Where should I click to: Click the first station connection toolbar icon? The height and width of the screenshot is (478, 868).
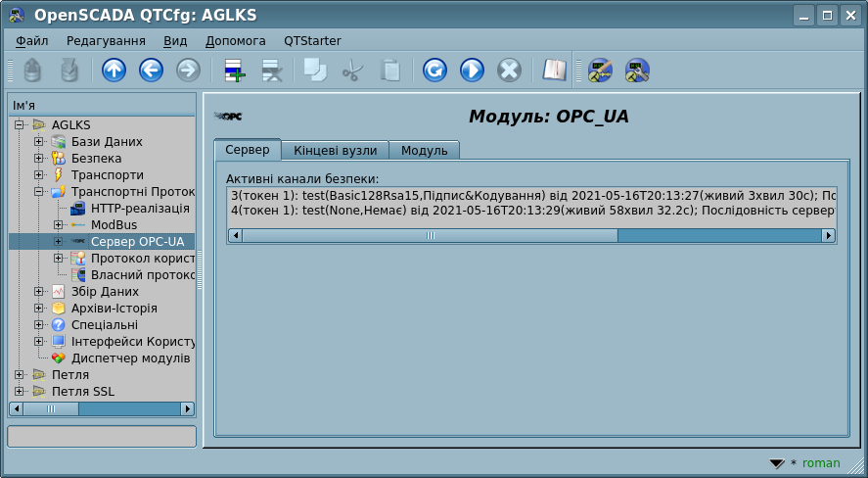[601, 71]
